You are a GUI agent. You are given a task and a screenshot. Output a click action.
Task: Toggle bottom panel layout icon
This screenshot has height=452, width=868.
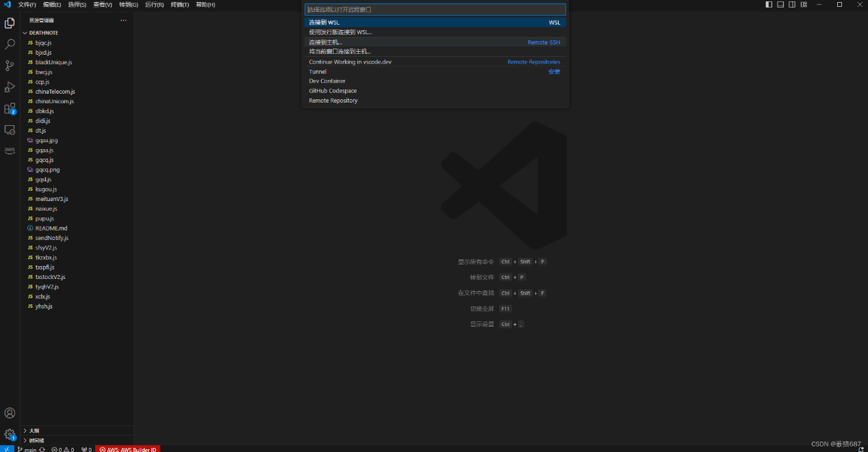pyautogui.click(x=780, y=4)
